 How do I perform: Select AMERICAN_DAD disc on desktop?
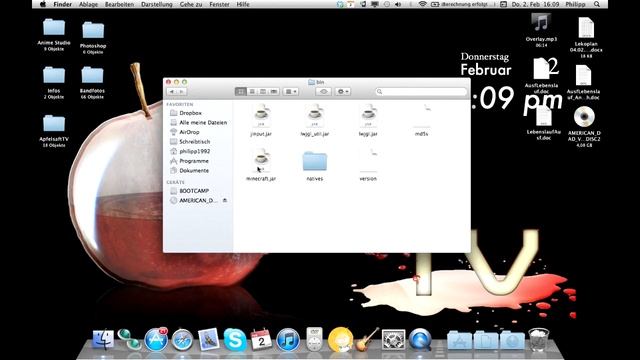pyautogui.click(x=584, y=127)
